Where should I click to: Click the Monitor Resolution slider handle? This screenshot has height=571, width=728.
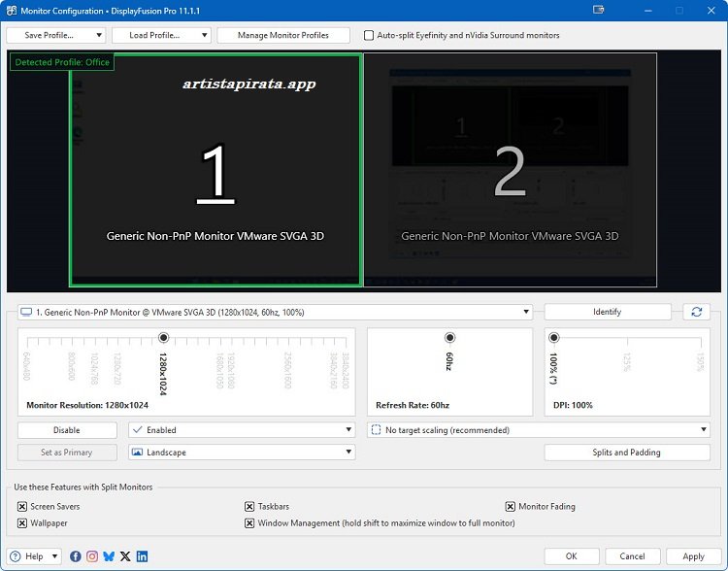(x=163, y=338)
